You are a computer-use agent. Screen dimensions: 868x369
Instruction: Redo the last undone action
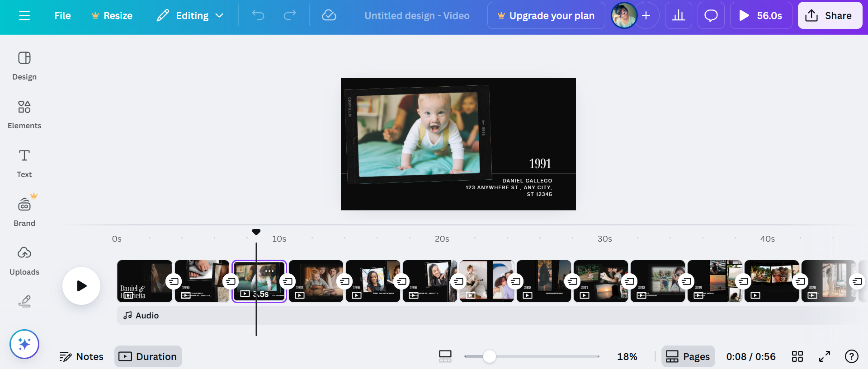pyautogui.click(x=290, y=16)
